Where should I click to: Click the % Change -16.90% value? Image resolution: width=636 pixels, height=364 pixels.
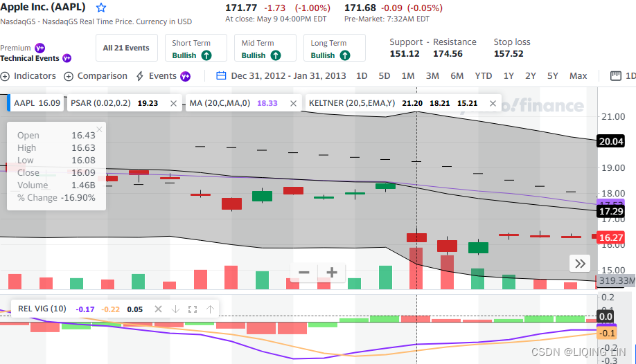[78, 198]
